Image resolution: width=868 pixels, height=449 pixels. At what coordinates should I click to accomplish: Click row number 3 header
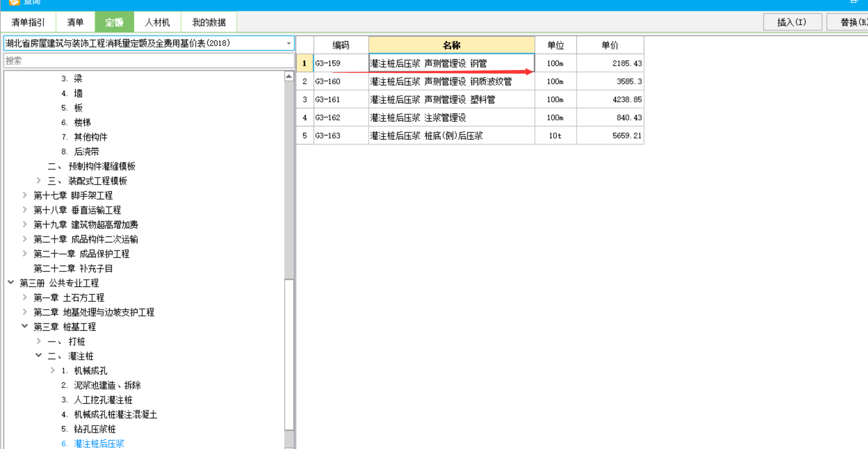pos(305,100)
